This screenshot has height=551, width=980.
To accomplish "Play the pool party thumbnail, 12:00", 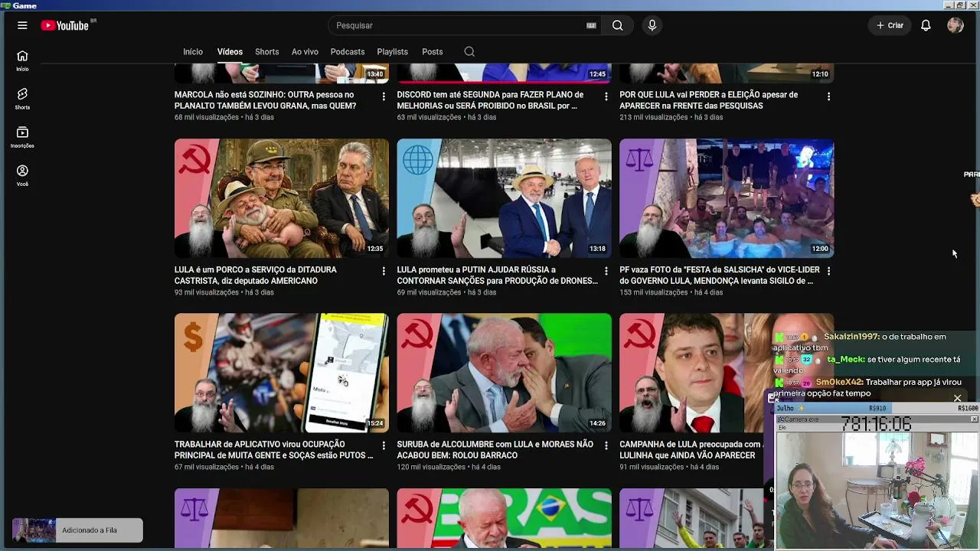I will click(727, 198).
